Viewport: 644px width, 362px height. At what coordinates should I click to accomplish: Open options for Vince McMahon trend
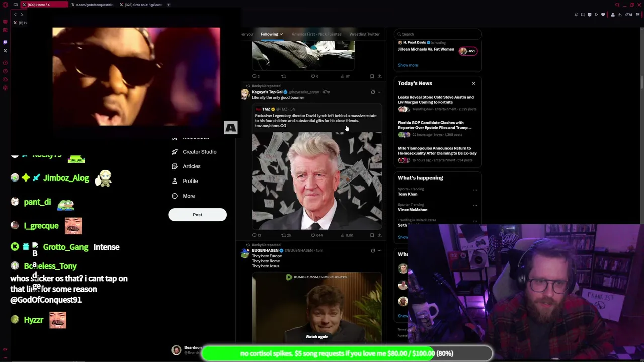pyautogui.click(x=475, y=205)
